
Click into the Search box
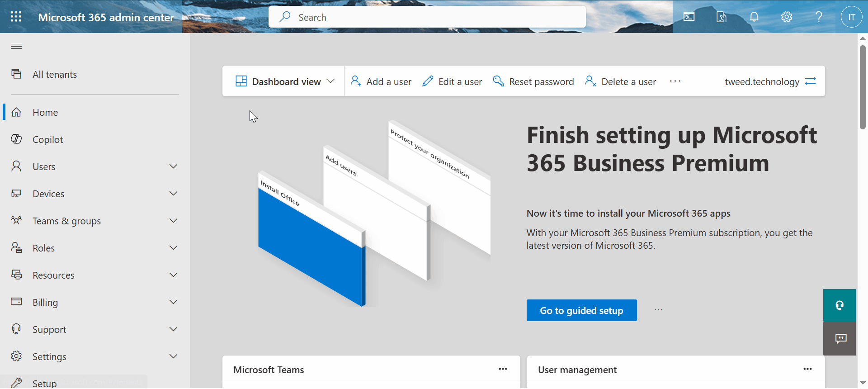tap(427, 17)
